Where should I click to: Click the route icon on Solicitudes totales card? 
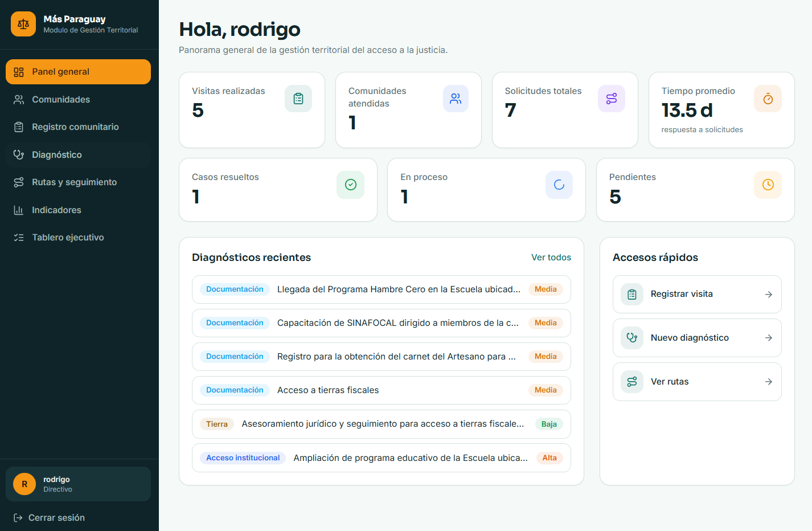[x=612, y=99]
